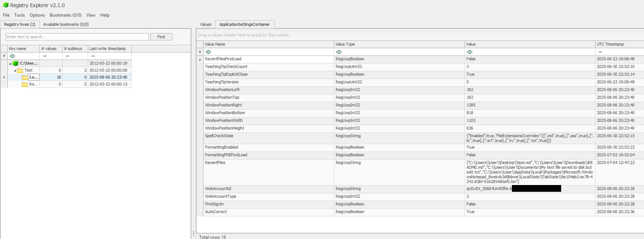This screenshot has width=644, height=239.
Task: Click the green hive icon beside C:\Use...
Action: [x=16, y=63]
